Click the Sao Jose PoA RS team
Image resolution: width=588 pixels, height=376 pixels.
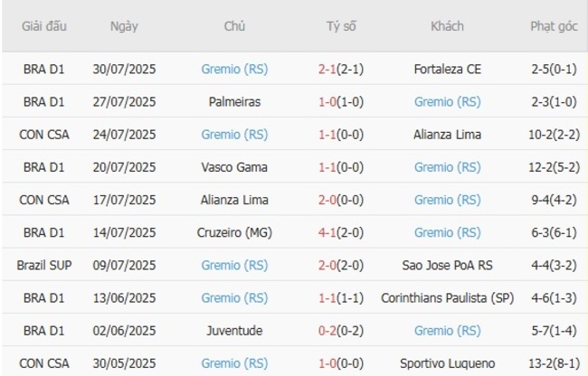tap(447, 265)
